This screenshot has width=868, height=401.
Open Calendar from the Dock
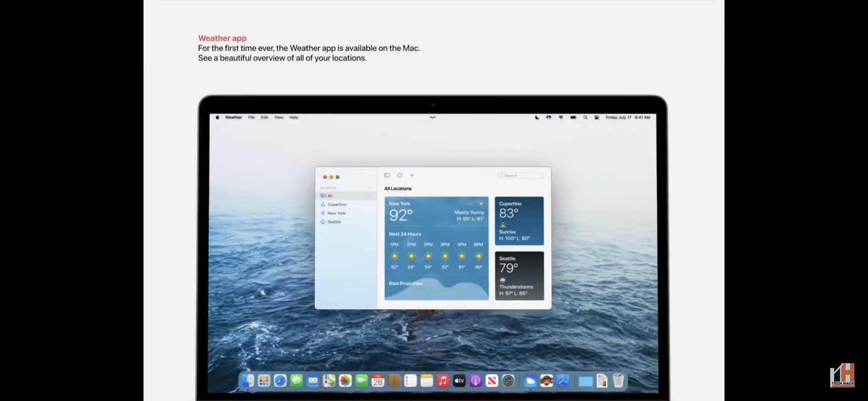pyautogui.click(x=378, y=381)
